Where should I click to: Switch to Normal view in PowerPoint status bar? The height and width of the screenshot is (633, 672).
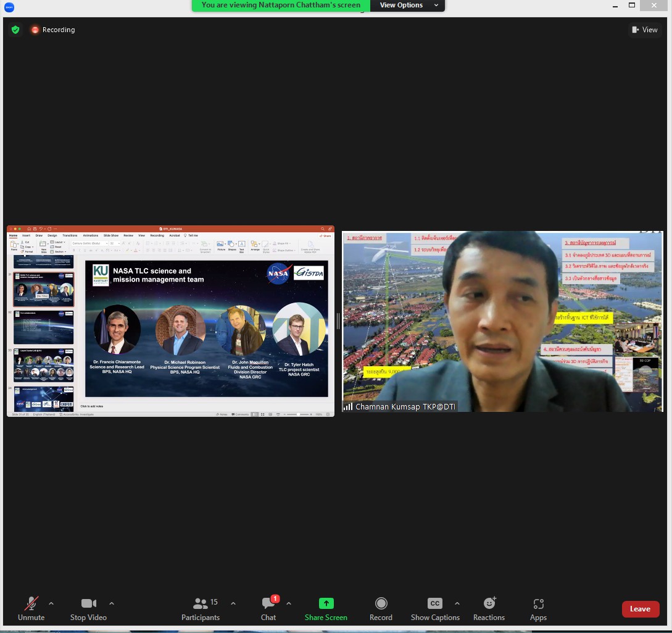coord(255,414)
